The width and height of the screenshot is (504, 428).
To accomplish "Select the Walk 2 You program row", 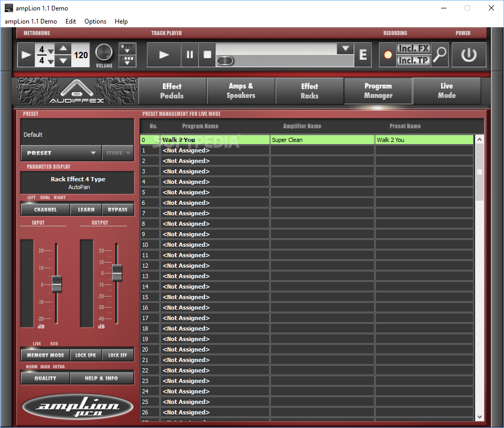I will click(215, 140).
